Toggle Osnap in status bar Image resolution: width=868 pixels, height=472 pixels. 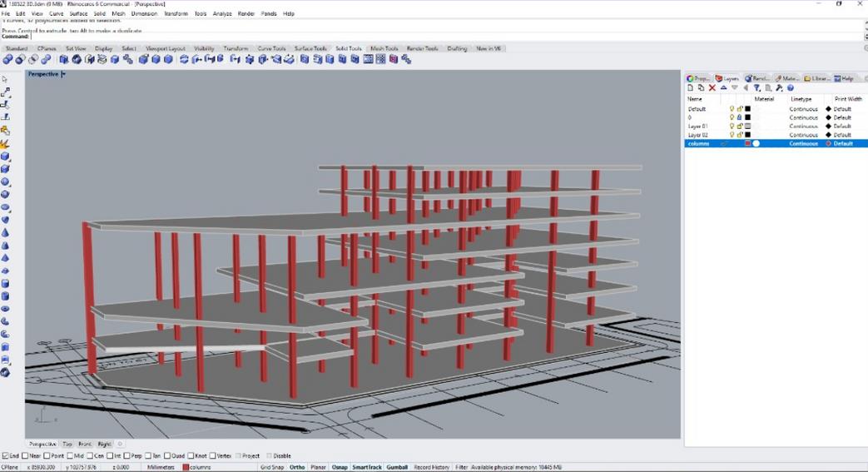[x=340, y=468]
